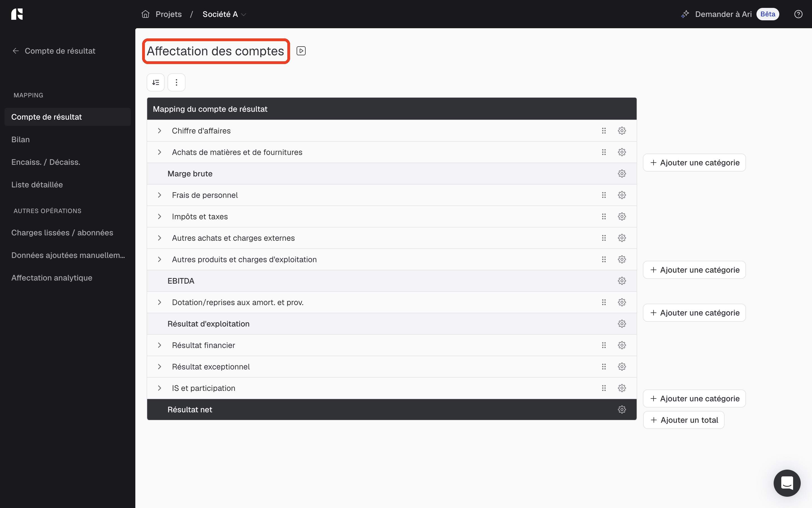Viewport: 812px width, 508px height.
Task: Click the Résultat net total row
Action: [392, 410]
